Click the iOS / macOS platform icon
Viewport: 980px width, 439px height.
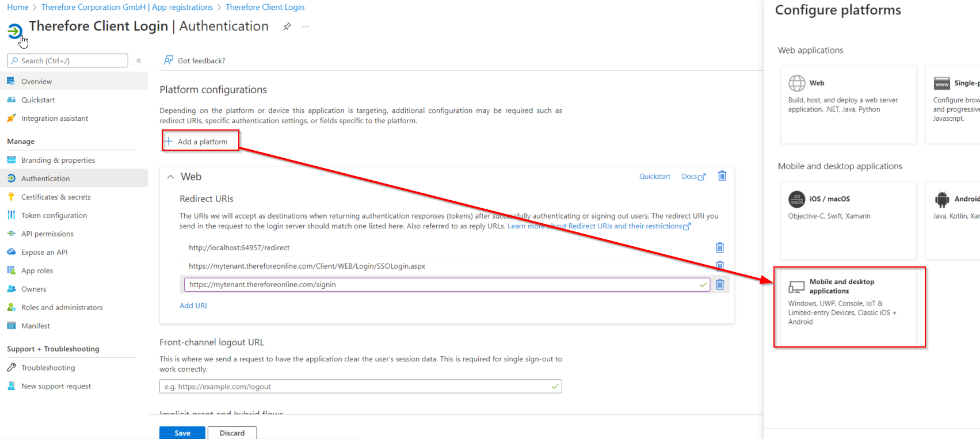797,199
